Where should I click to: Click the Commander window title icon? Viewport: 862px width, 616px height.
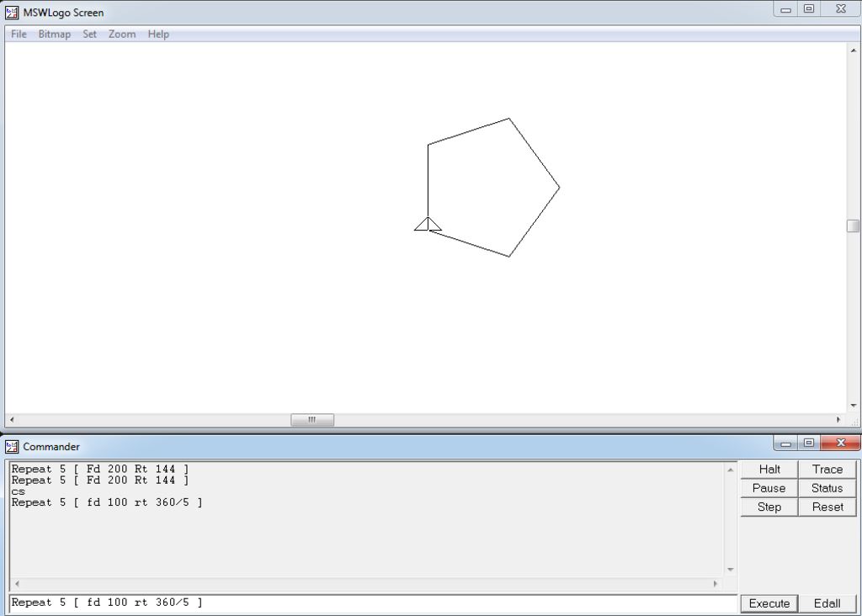11,446
